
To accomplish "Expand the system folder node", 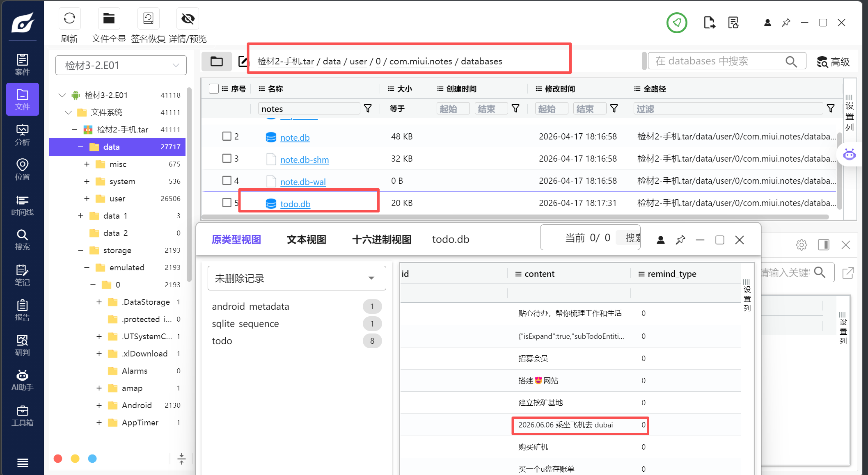I will [87, 181].
